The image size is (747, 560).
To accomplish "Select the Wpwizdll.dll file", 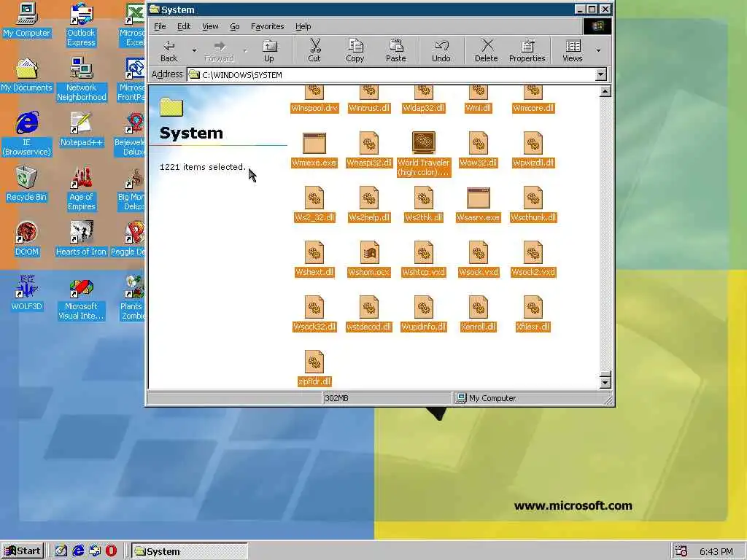I will (533, 150).
